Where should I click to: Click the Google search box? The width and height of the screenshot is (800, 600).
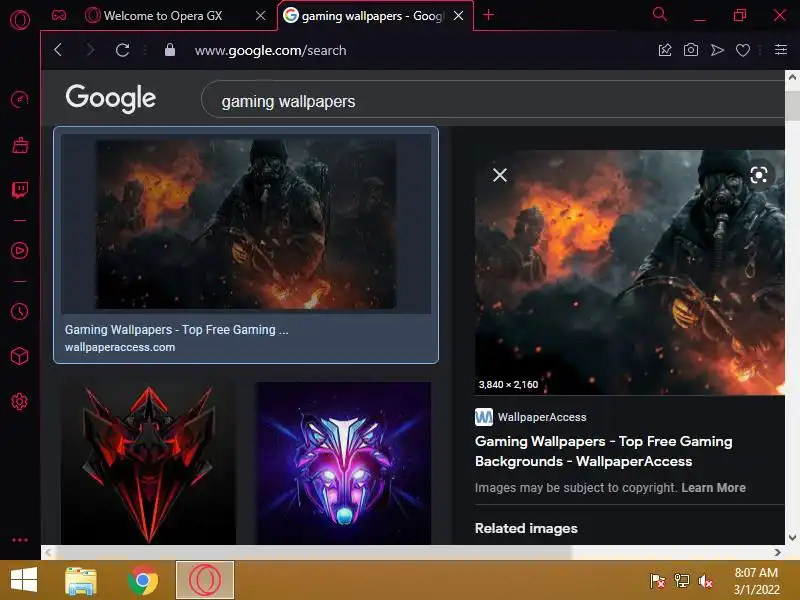493,101
